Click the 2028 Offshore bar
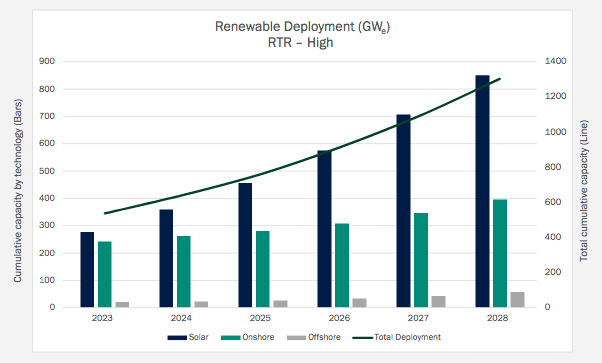The width and height of the screenshot is (602, 363). 518,300
